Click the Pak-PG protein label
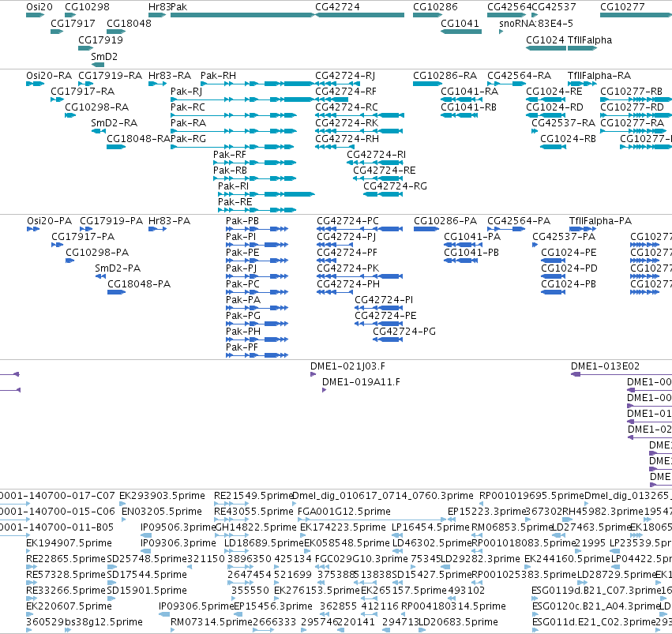Image resolution: width=672 pixels, height=634 pixels. pos(243,316)
